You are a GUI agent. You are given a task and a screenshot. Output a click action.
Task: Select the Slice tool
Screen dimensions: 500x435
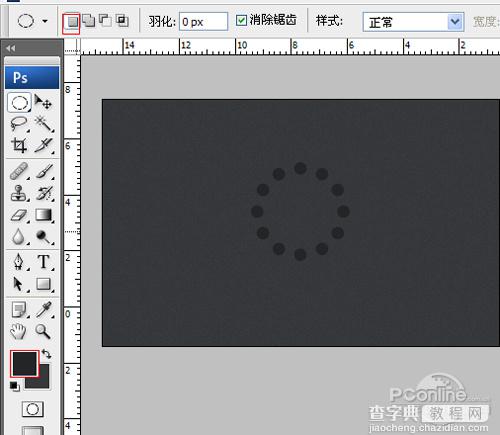coord(44,145)
